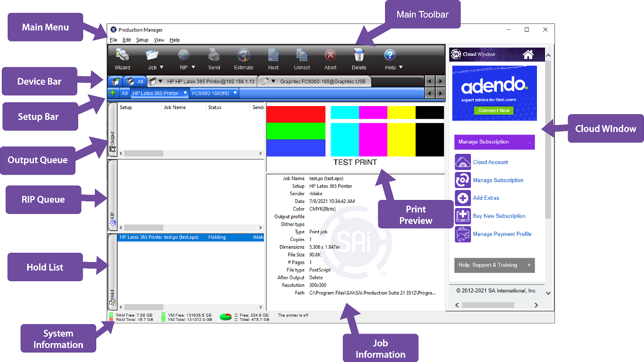Click the Buy New Subscription icon
The image size is (644, 362).
463,216
